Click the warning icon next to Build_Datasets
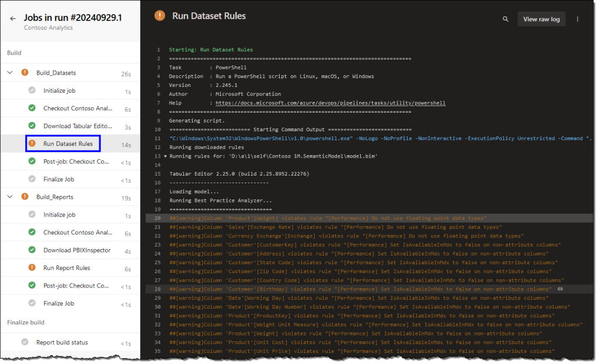Viewport: 598px width, 364px height. click(25, 73)
